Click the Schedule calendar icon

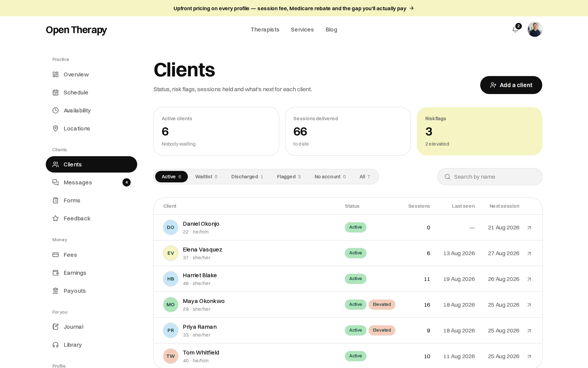click(56, 92)
